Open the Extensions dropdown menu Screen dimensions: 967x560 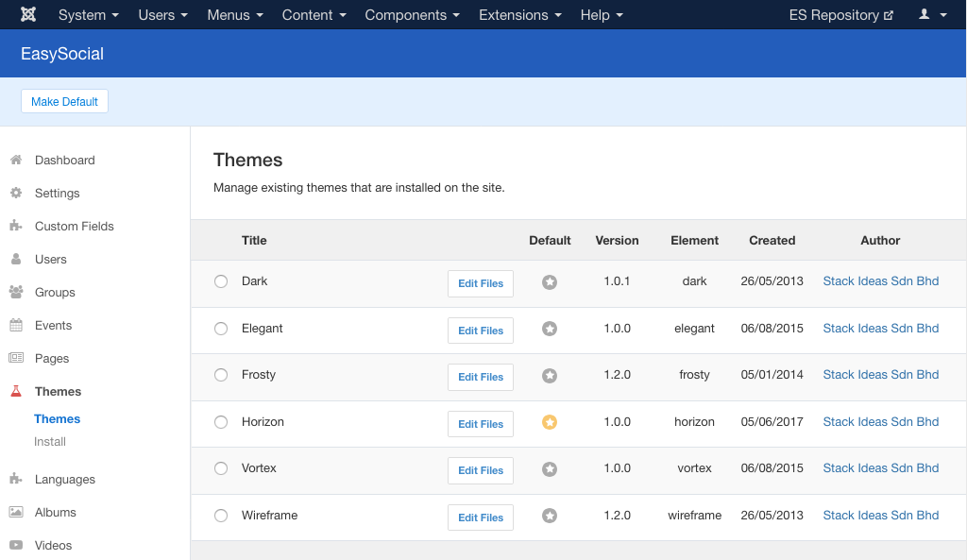(520, 15)
